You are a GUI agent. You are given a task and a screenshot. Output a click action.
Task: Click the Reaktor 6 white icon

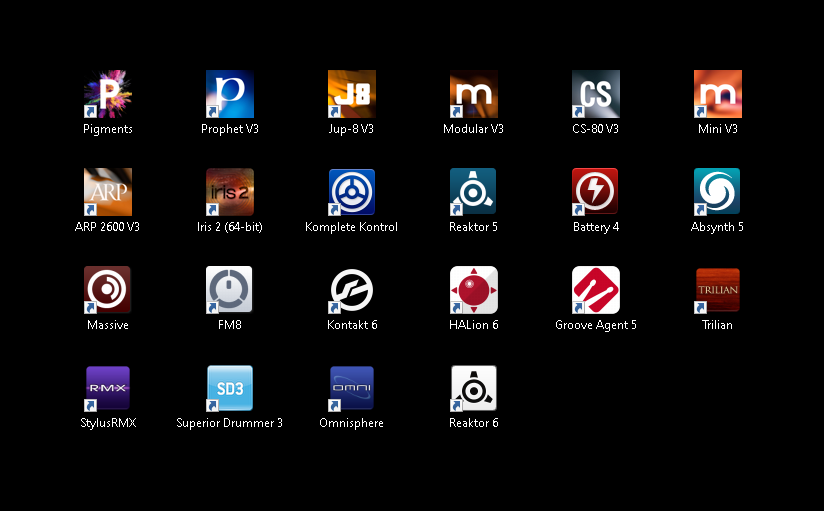[x=473, y=388]
